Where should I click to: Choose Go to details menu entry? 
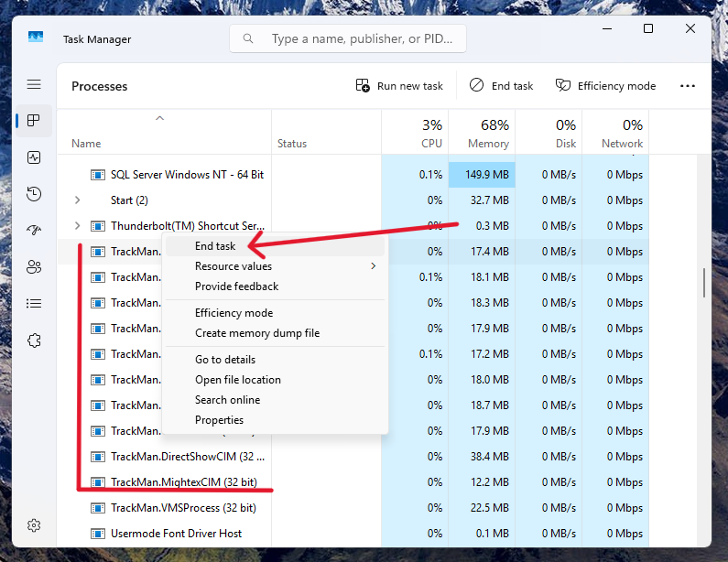275,360
